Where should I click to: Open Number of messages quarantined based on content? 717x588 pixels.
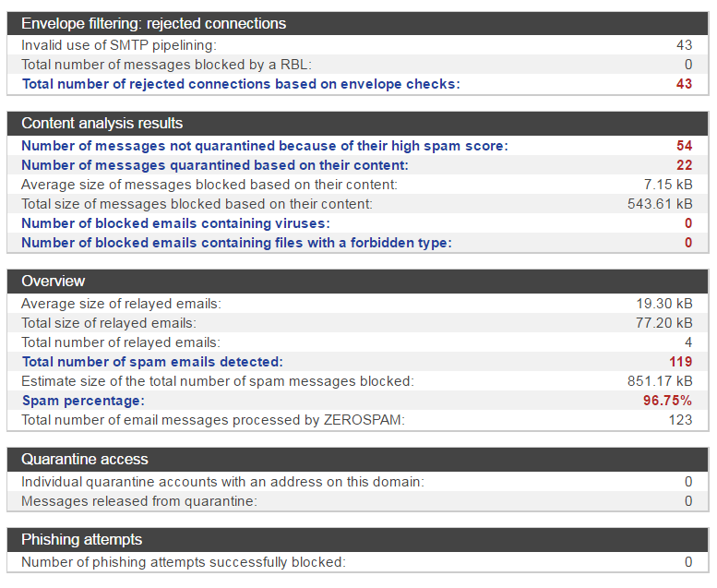(x=214, y=164)
